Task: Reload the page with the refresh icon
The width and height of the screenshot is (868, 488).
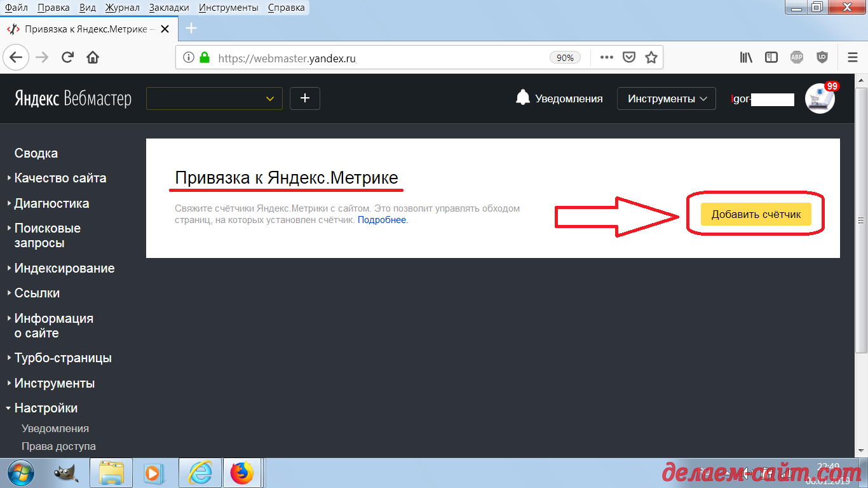Action: pyautogui.click(x=67, y=57)
